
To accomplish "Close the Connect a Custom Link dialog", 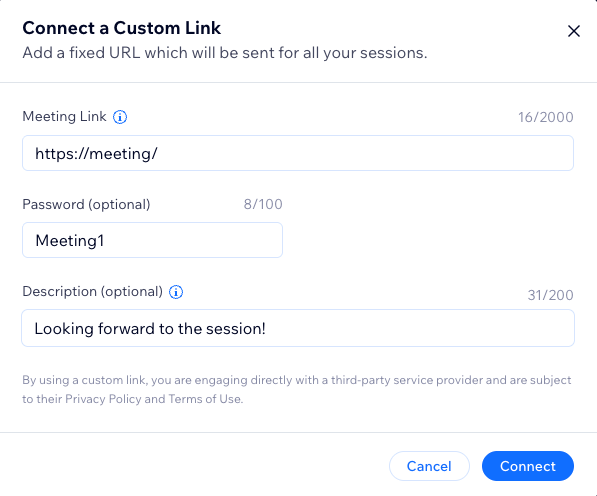I will tap(573, 31).
